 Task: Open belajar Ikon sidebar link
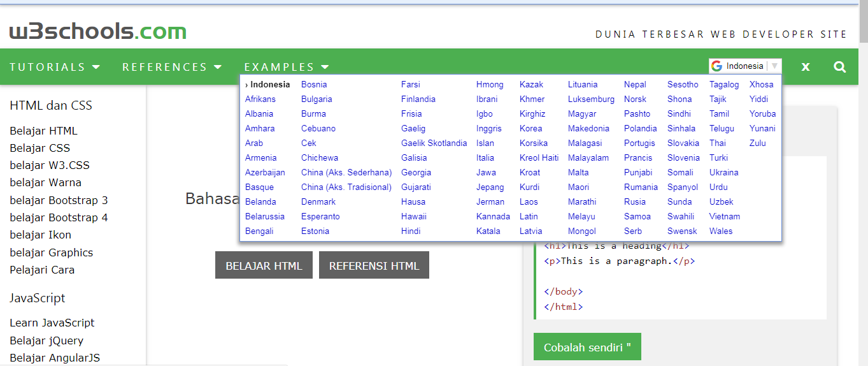(x=40, y=235)
